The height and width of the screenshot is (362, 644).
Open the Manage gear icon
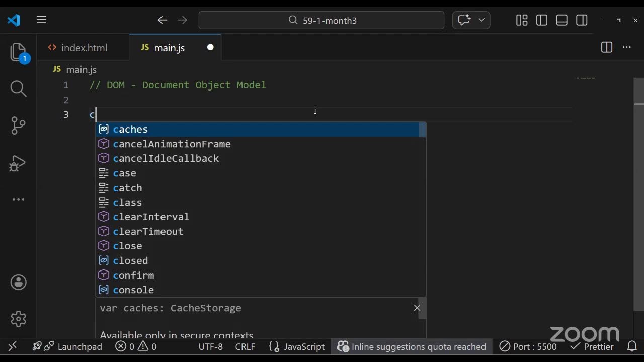19,319
